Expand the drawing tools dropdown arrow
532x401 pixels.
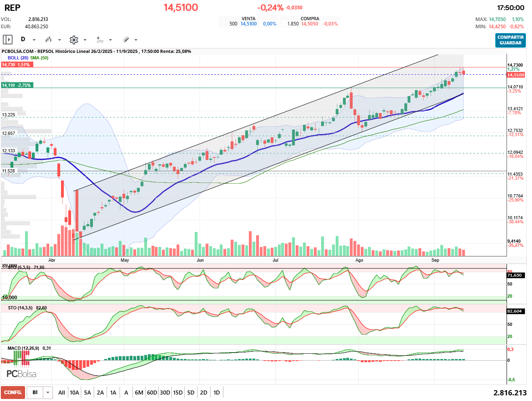(136, 40)
